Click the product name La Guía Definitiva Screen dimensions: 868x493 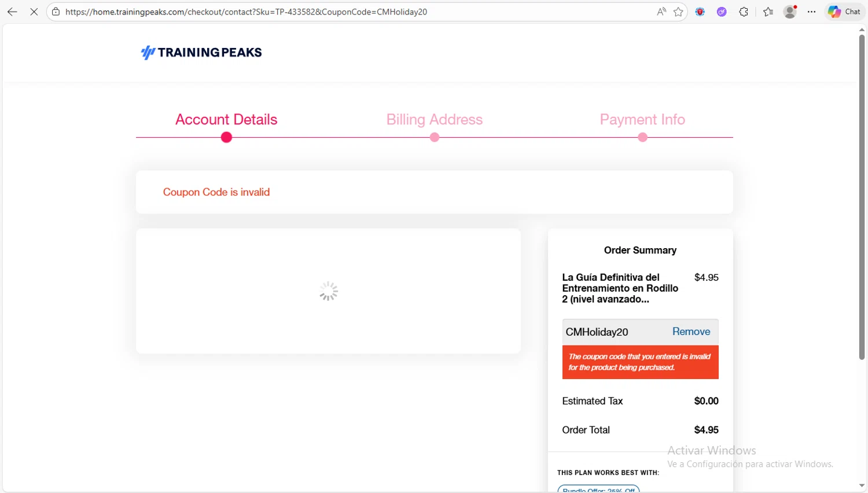pyautogui.click(x=620, y=288)
